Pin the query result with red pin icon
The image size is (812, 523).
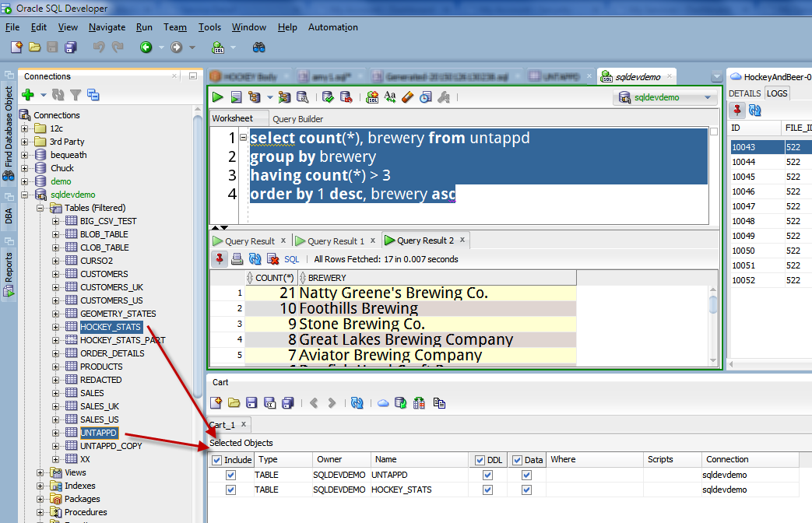click(x=220, y=259)
